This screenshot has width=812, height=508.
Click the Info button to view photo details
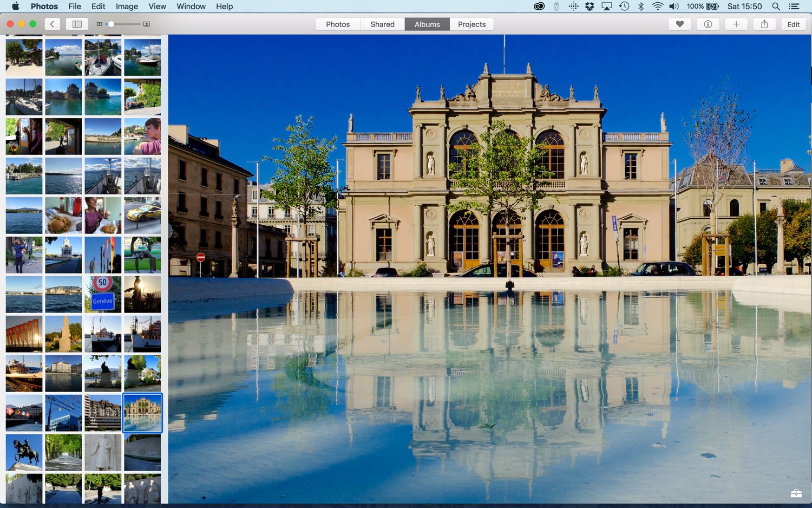point(708,24)
